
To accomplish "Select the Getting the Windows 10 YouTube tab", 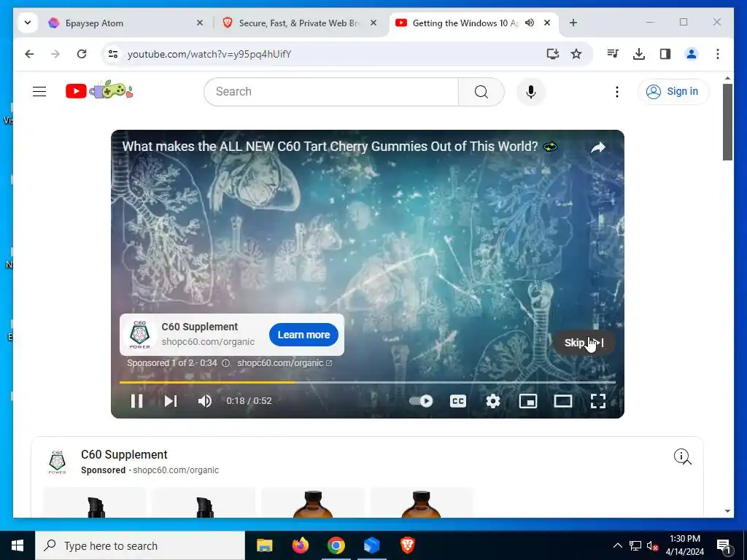I will [x=465, y=23].
